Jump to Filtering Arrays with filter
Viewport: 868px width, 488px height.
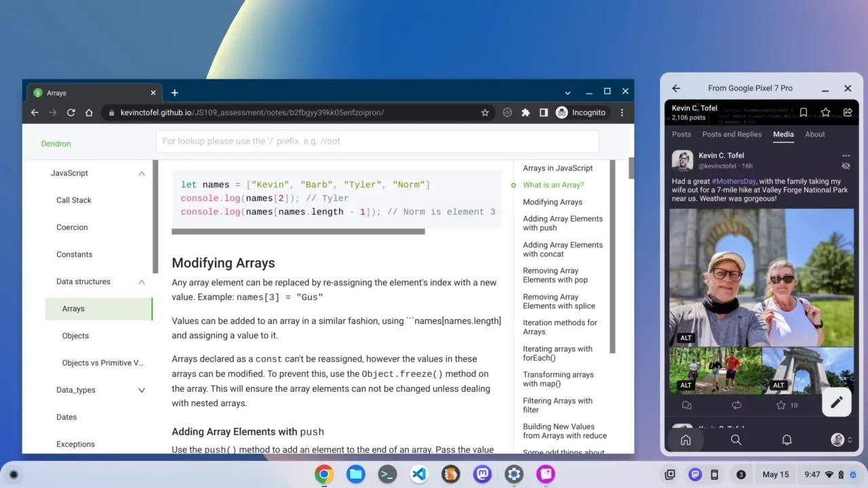(x=557, y=405)
